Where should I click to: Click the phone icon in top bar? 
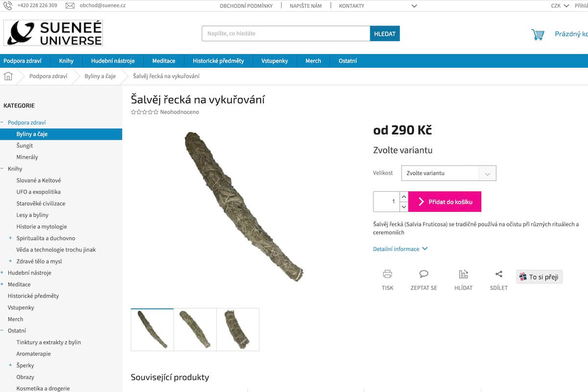pos(8,6)
